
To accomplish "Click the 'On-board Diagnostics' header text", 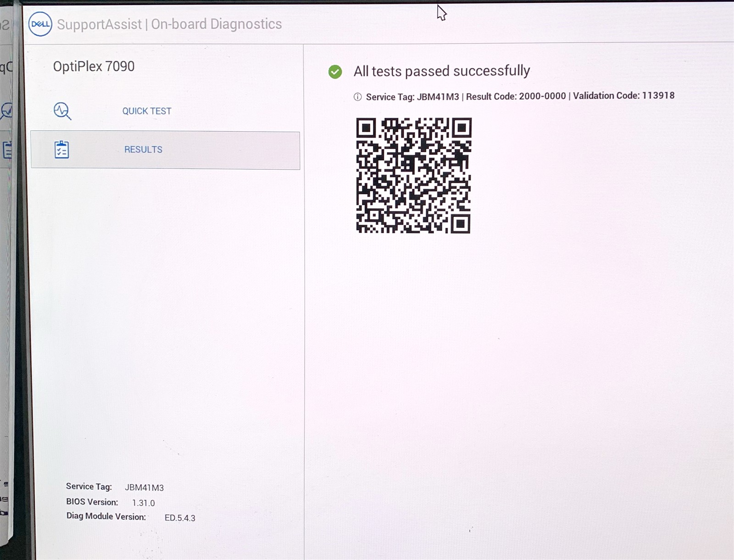I will click(x=216, y=24).
